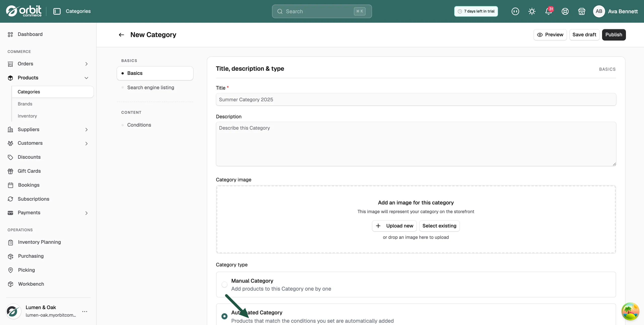Viewport: 644px width, 325px height.
Task: Click the Products box icon
Action: pos(10,78)
